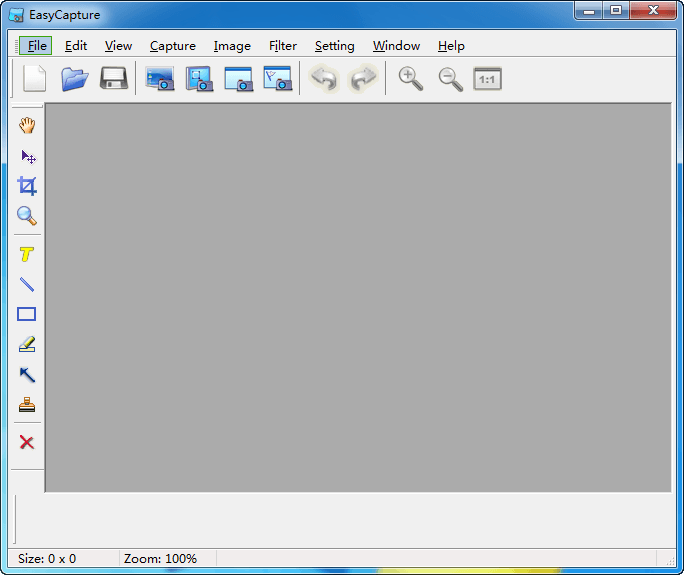
Task: Open the Setting menu
Action: click(x=334, y=46)
